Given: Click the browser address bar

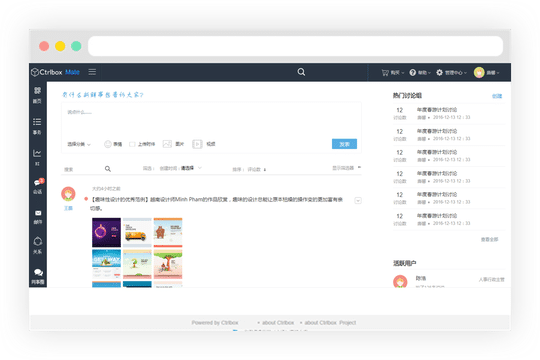Looking at the screenshot, I should (295, 46).
